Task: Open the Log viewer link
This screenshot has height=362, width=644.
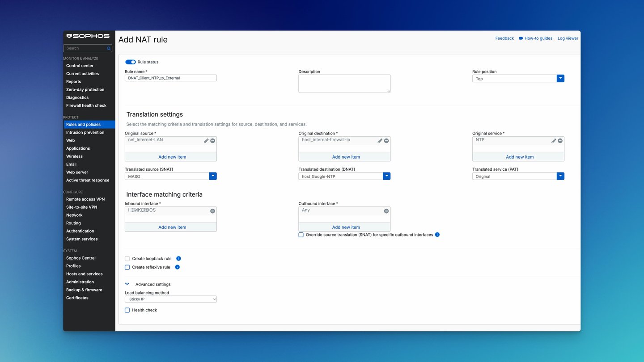Action: click(x=568, y=38)
